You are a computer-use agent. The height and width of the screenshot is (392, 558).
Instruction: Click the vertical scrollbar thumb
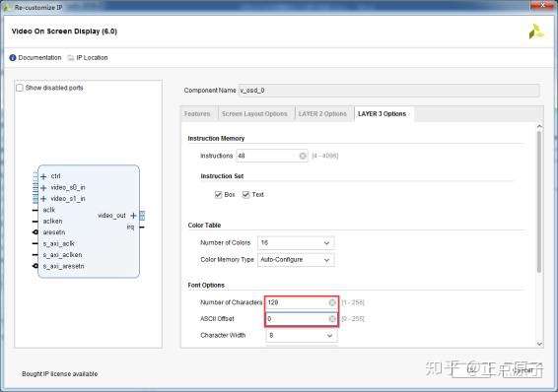539,203
